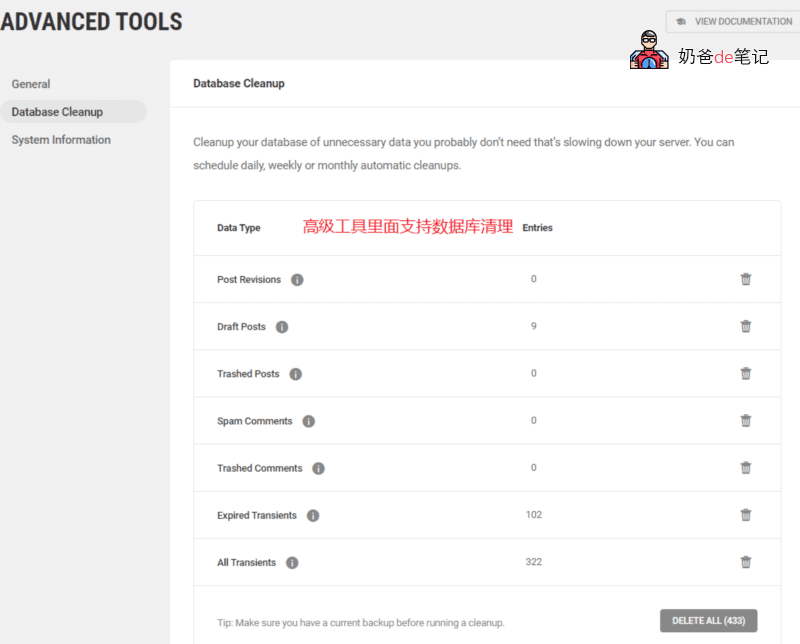Delete Draft Posts using trash icon
Viewport: 800px width, 644px height.
(745, 326)
